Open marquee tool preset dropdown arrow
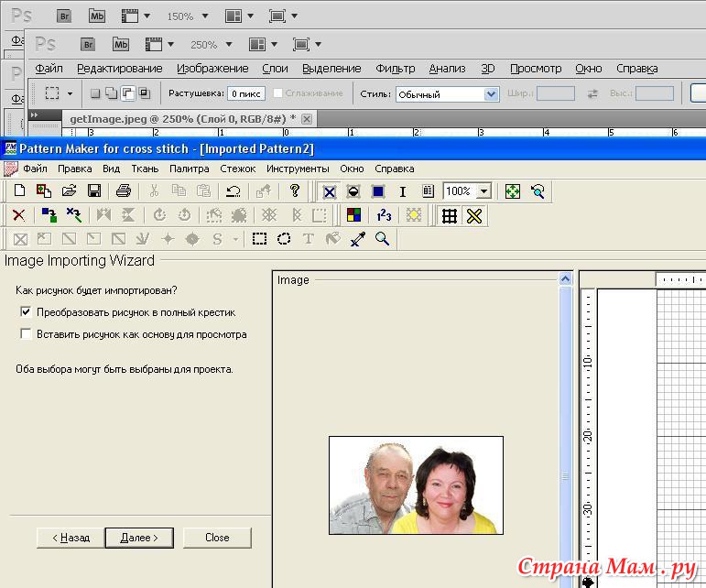 point(70,93)
